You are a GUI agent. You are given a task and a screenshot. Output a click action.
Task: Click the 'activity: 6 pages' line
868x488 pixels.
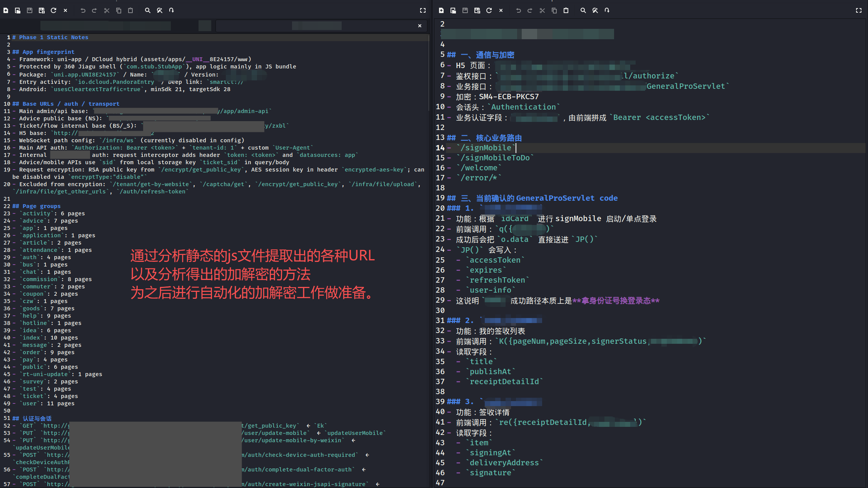tap(49, 213)
